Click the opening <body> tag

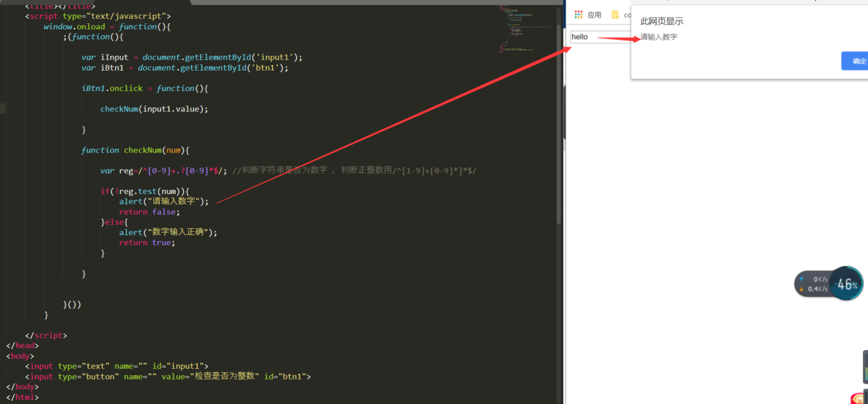[x=20, y=356]
